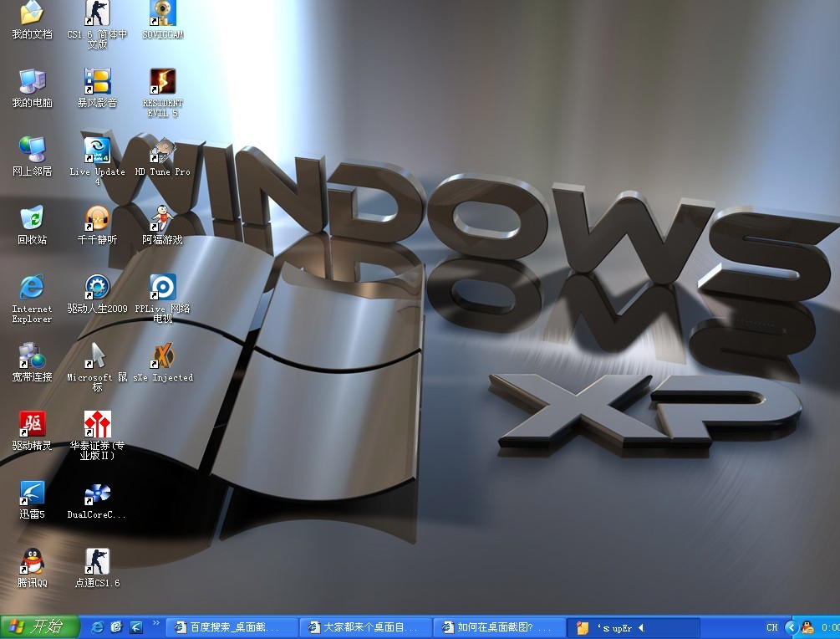
Task: Select the DualCoreC... shortcut
Action: click(x=97, y=499)
